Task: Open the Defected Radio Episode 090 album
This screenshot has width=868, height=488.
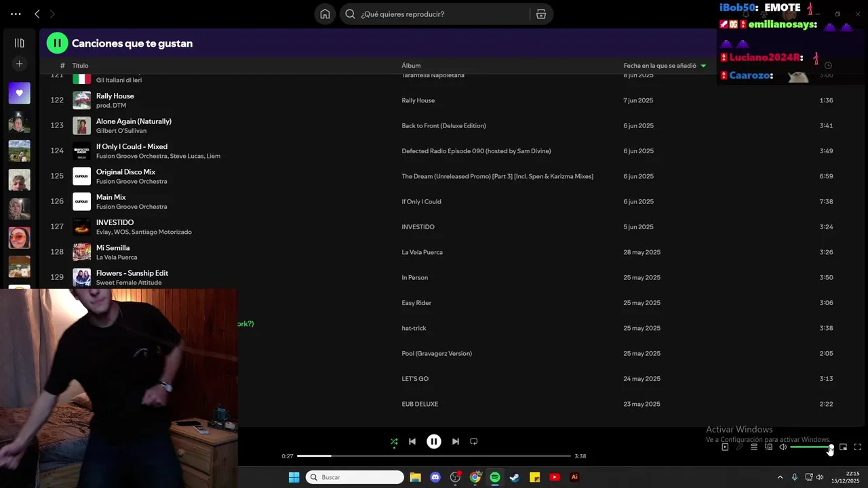Action: 476,151
